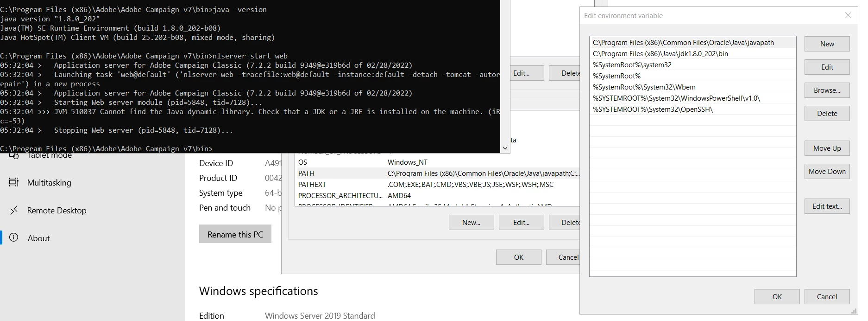Viewport: 868px width, 321px height.
Task: Select the PATHEXT system variable row
Action: (x=437, y=185)
